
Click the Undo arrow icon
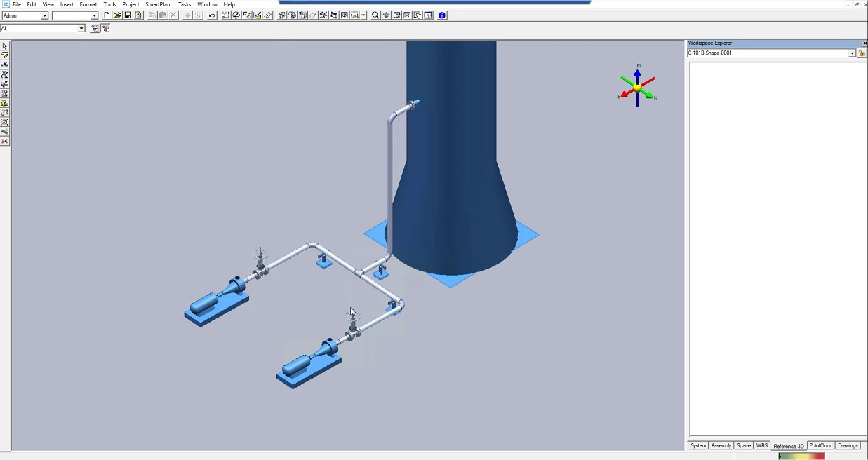coord(212,15)
